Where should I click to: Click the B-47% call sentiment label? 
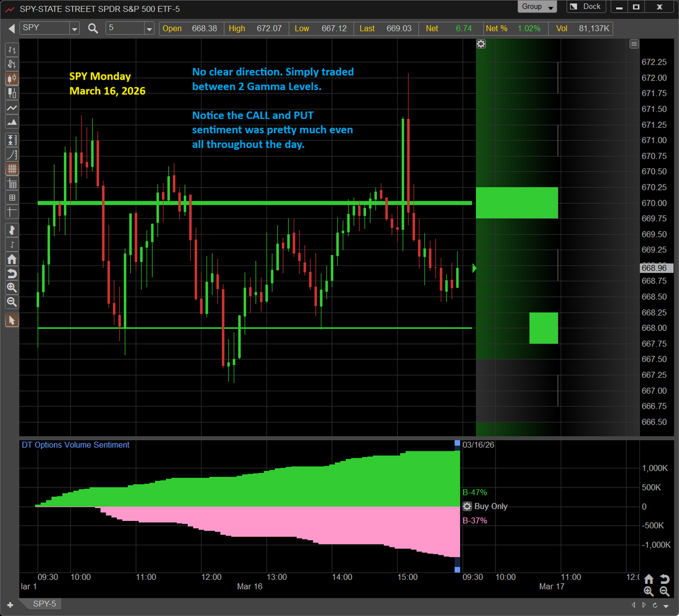475,492
